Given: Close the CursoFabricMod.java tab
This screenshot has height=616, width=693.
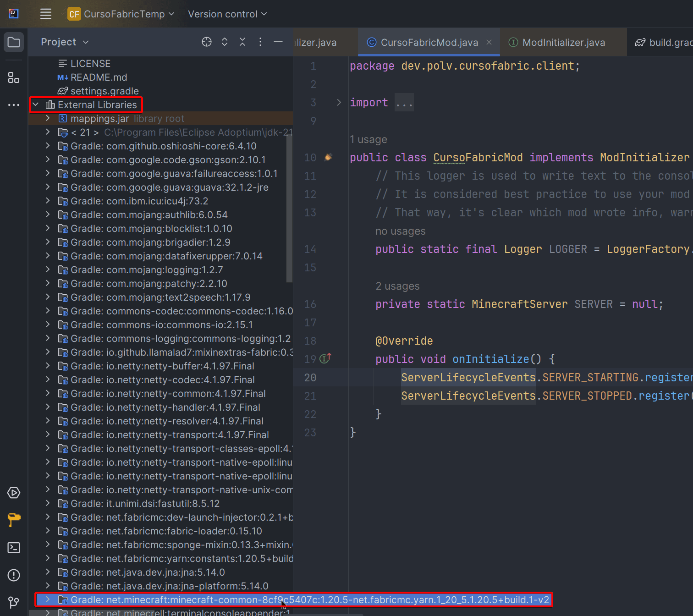Looking at the screenshot, I should click(x=489, y=42).
